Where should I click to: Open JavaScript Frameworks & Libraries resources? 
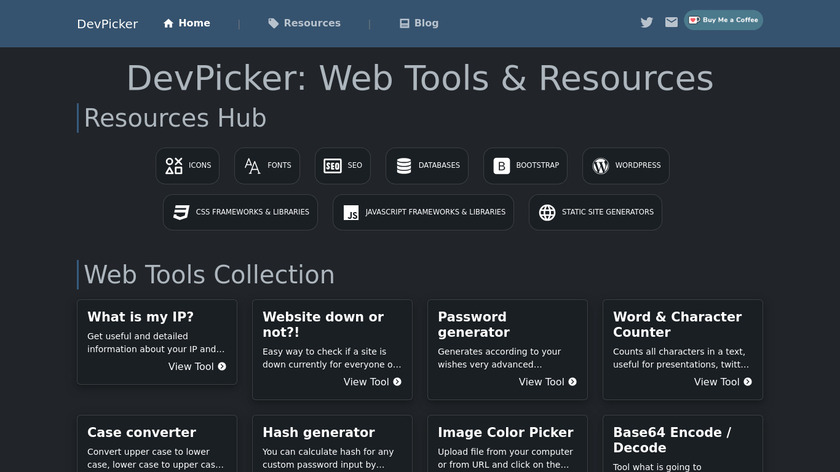(423, 212)
